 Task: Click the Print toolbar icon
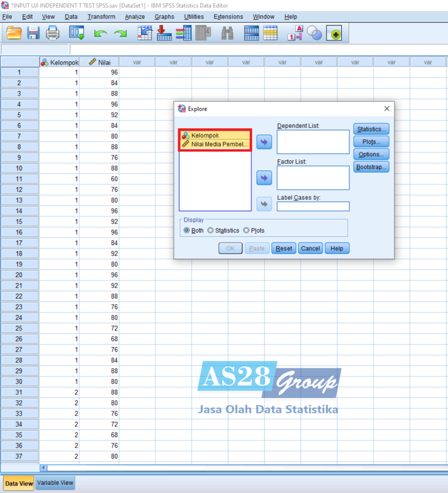pos(52,34)
